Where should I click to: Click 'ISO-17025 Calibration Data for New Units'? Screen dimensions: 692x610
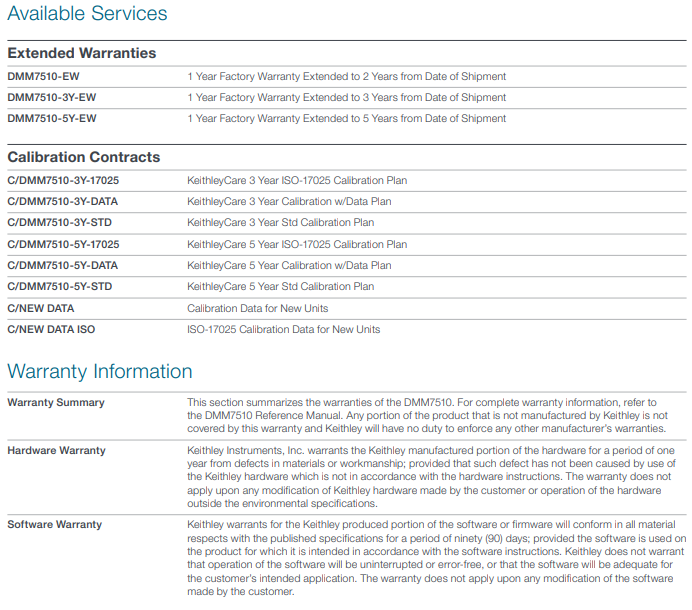pos(283,329)
